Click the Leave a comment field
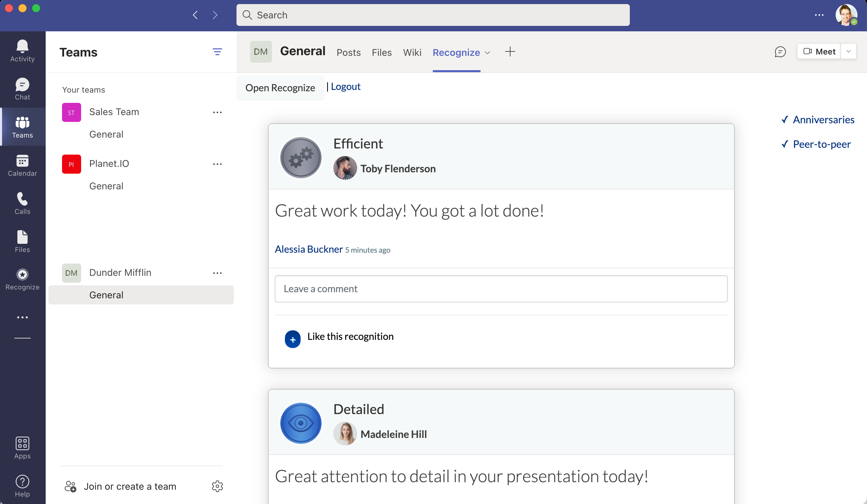The height and width of the screenshot is (504, 867). [501, 289]
